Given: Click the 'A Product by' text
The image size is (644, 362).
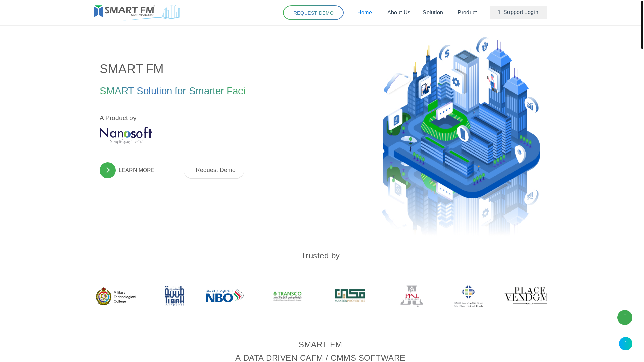Looking at the screenshot, I should 118,118.
